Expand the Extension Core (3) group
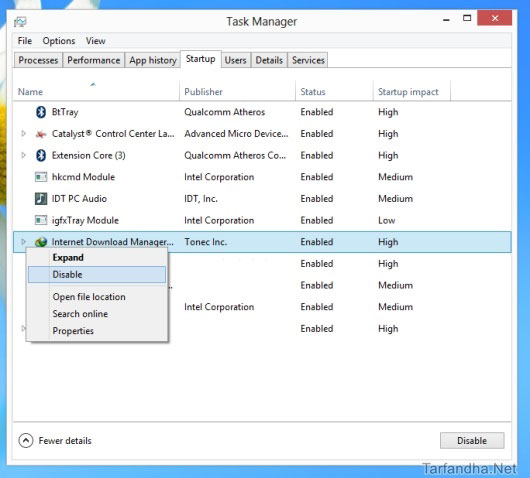530x478 pixels. (23, 155)
